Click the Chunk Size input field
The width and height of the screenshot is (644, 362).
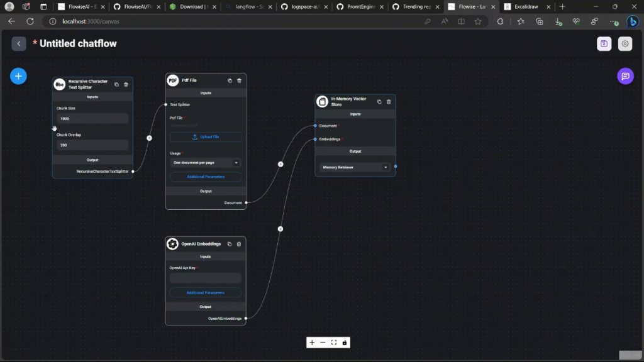[x=92, y=119]
